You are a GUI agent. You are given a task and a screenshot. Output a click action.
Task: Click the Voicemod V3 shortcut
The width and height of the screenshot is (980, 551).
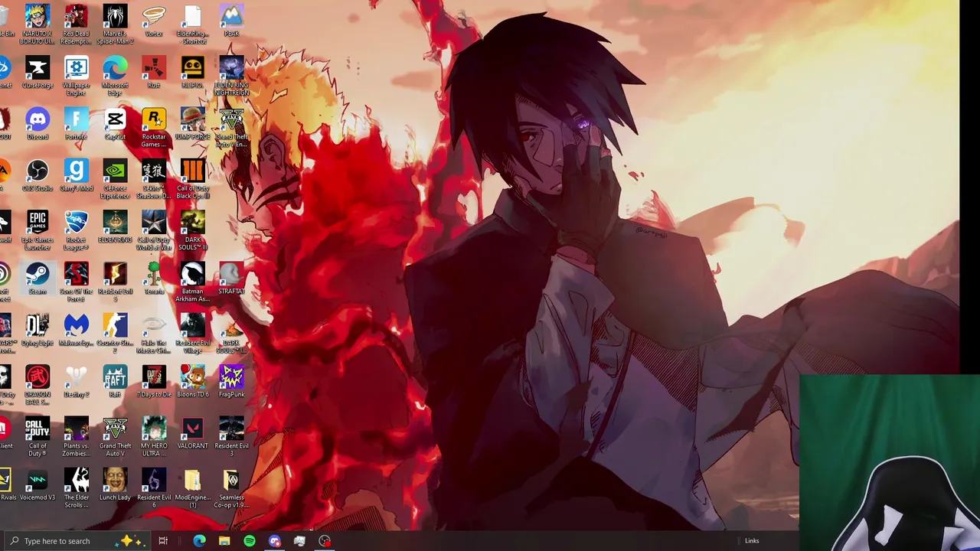pyautogui.click(x=38, y=484)
